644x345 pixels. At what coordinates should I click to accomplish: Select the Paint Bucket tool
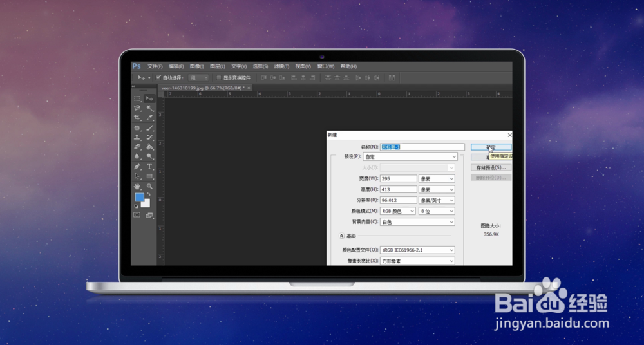coord(149,147)
